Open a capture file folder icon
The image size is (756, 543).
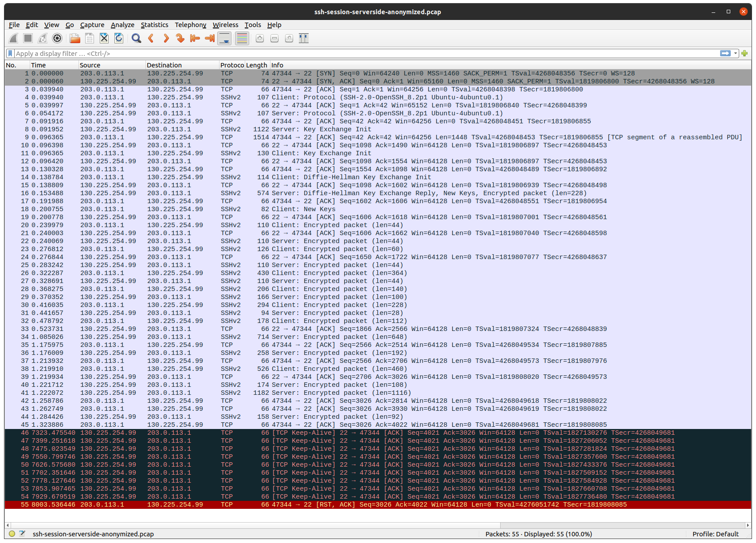(x=75, y=39)
